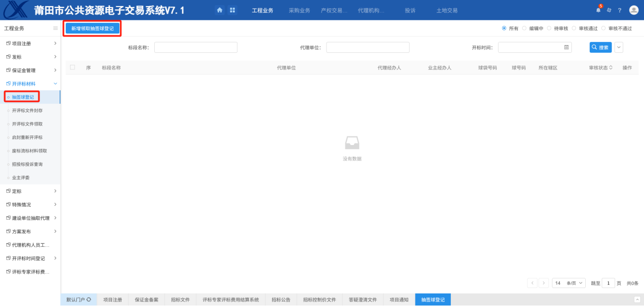Click the 新增领取抽签球登记 button

(x=93, y=28)
